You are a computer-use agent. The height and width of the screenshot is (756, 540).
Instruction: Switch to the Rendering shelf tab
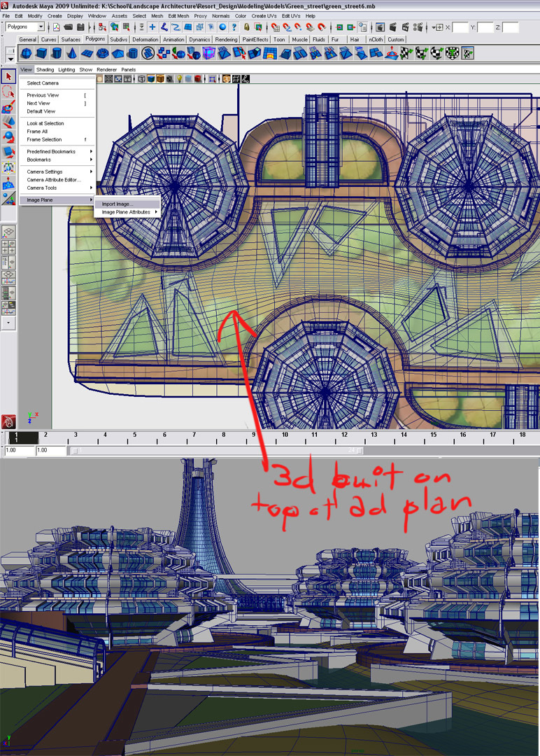pyautogui.click(x=226, y=40)
